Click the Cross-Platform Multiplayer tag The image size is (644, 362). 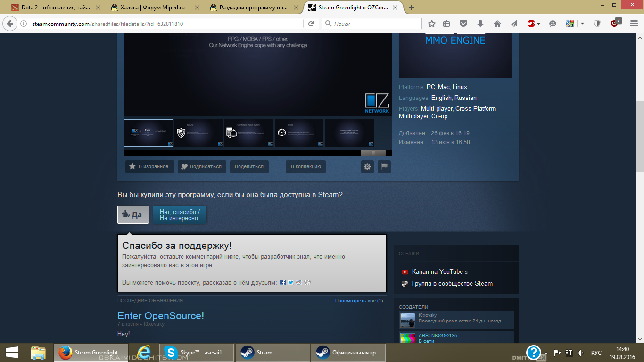coord(447,113)
